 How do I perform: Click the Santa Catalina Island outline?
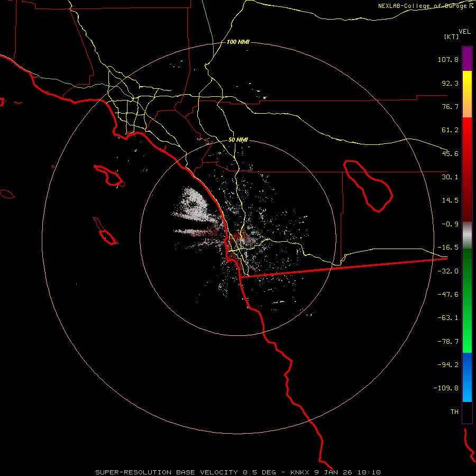[109, 176]
